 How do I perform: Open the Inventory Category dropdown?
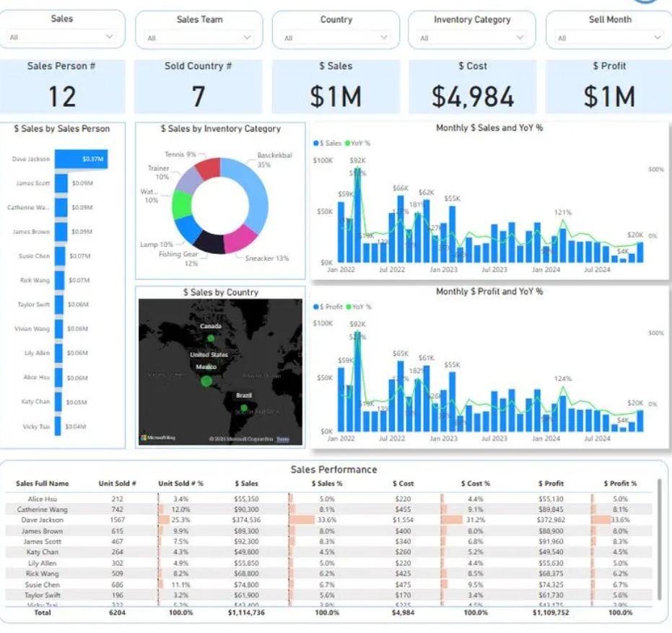pos(519,35)
